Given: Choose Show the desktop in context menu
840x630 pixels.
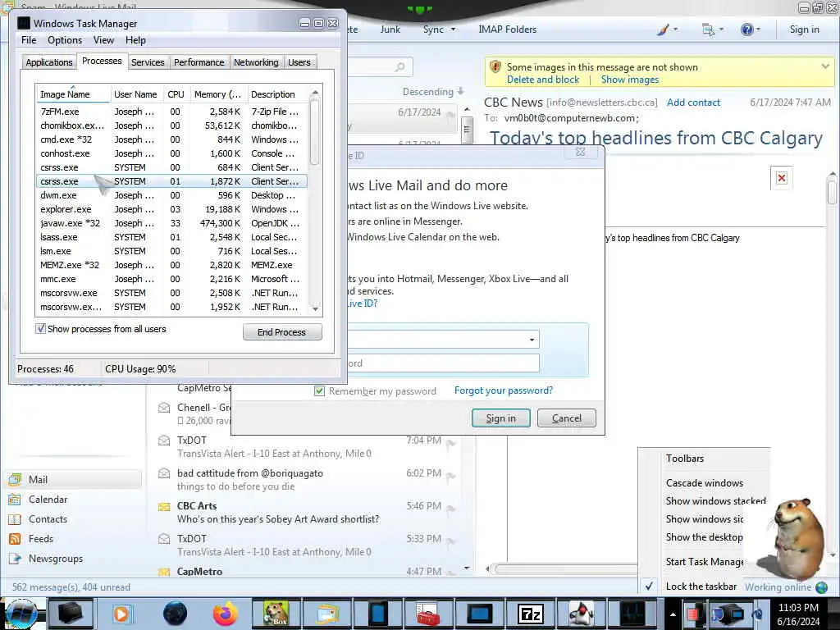Looking at the screenshot, I should click(704, 537).
